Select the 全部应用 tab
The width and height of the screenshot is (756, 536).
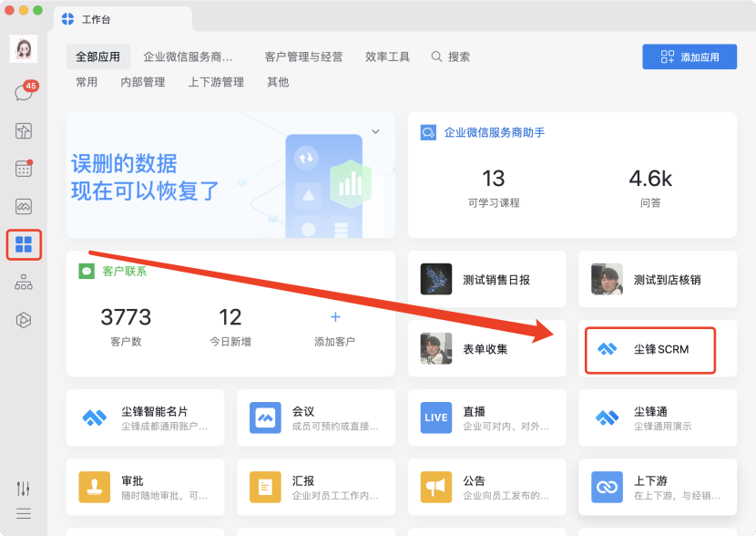click(97, 57)
